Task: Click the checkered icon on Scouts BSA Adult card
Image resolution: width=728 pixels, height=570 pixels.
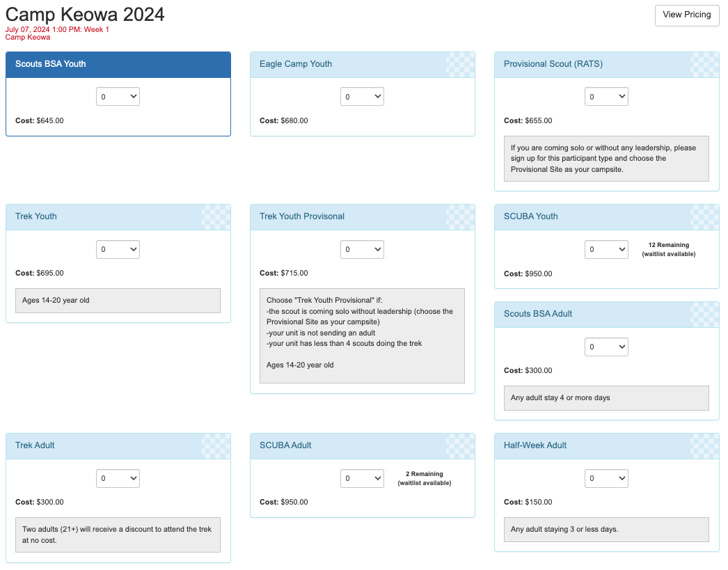Action: tap(704, 314)
